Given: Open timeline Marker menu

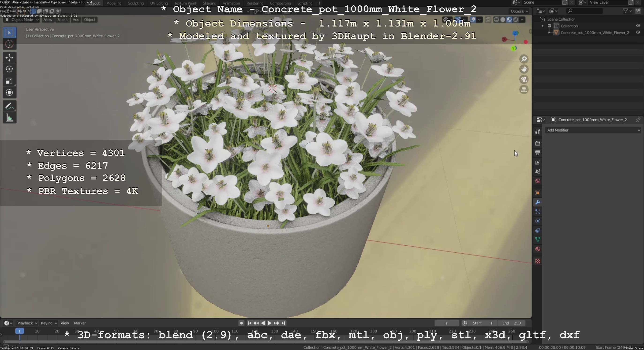Looking at the screenshot, I should 80,323.
